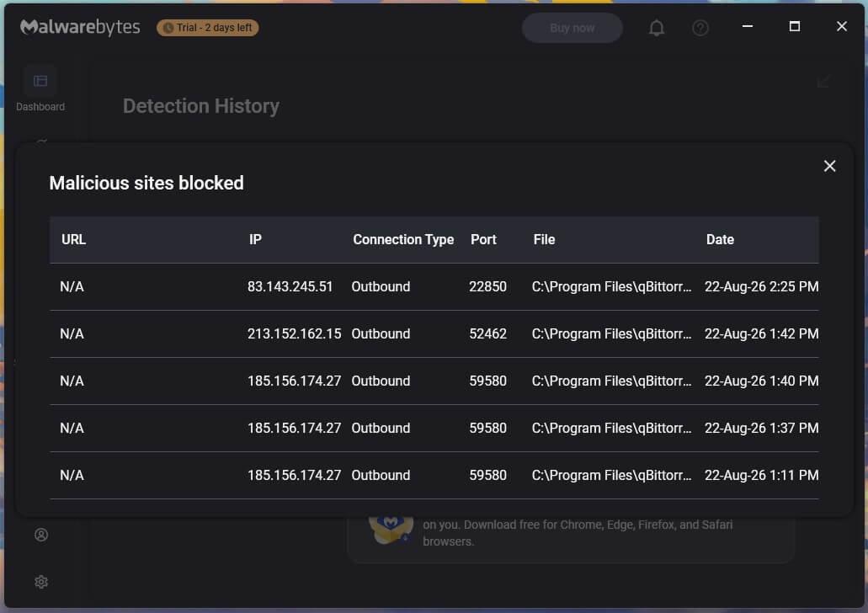The width and height of the screenshot is (868, 613).
Task: Click port value 52462
Action: tap(487, 334)
